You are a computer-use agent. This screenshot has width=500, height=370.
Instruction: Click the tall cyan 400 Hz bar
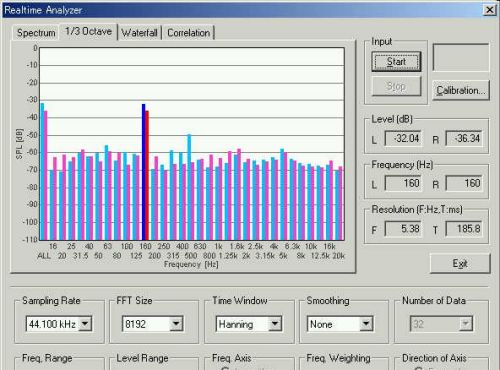[x=189, y=187]
